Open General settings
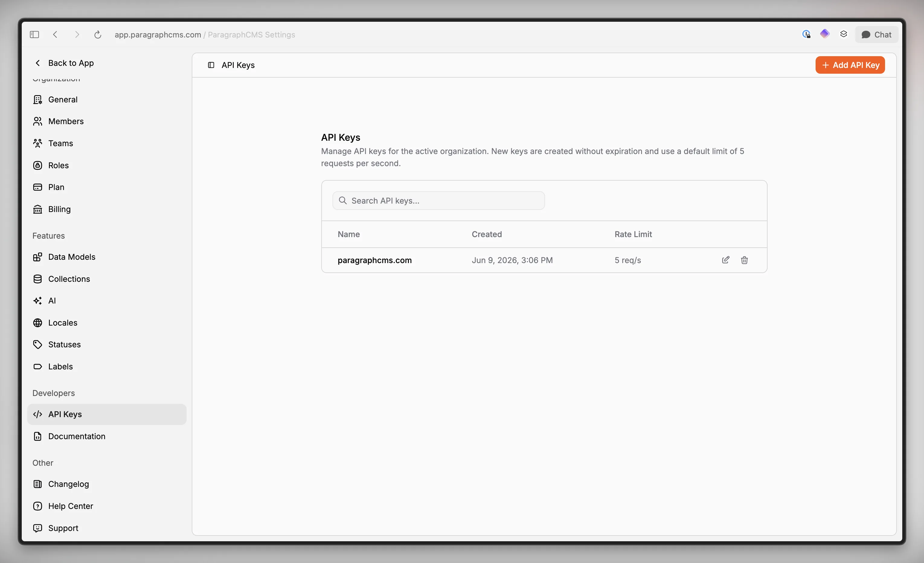 [x=107, y=99]
